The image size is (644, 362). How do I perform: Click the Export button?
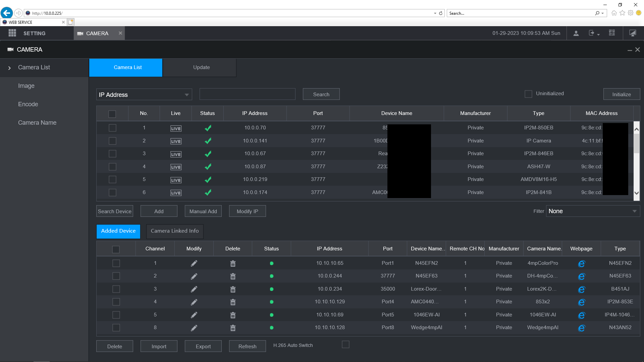click(x=203, y=346)
